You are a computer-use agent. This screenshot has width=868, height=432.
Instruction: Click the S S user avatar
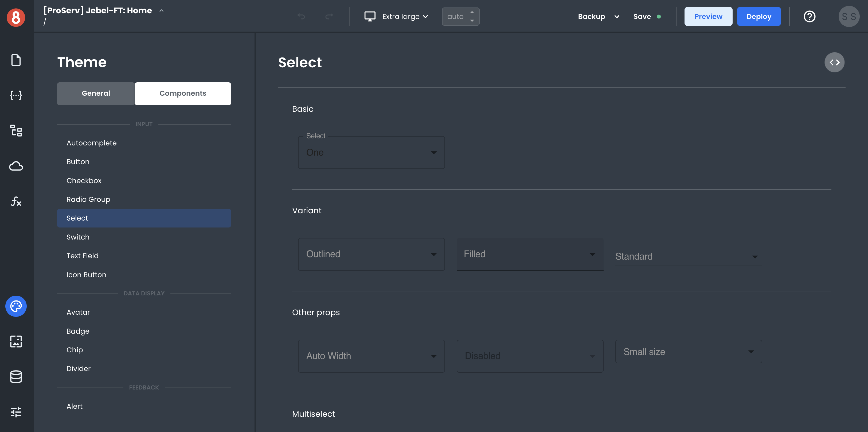(849, 17)
